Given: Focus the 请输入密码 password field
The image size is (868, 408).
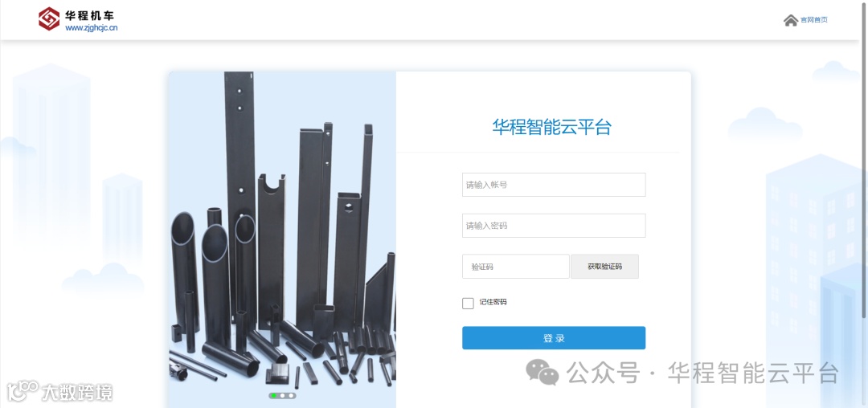Looking at the screenshot, I should click(554, 226).
